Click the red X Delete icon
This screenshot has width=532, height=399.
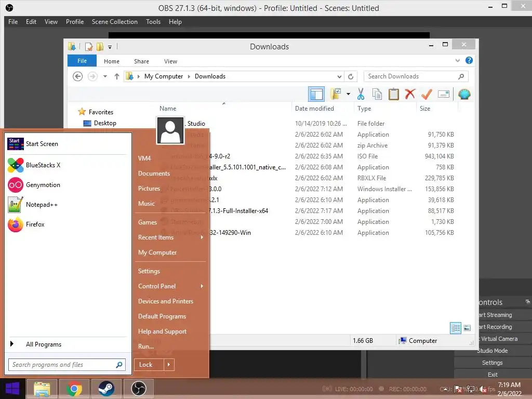pos(410,94)
